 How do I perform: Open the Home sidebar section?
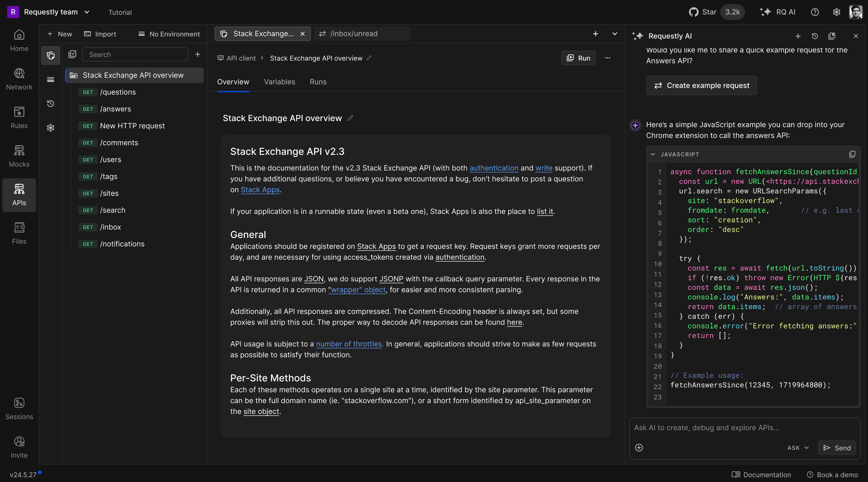[19, 41]
